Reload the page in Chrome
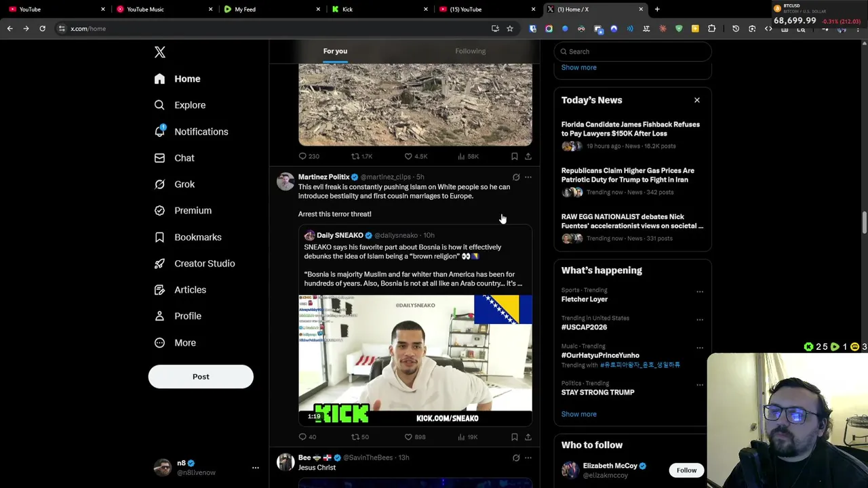Image resolution: width=868 pixels, height=488 pixels. click(x=42, y=28)
